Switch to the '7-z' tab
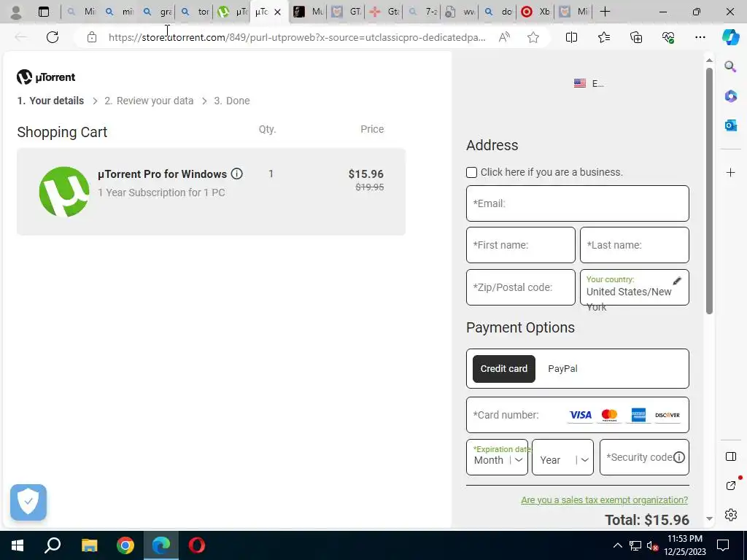Viewport: 747px width, 560px height. pyautogui.click(x=423, y=12)
